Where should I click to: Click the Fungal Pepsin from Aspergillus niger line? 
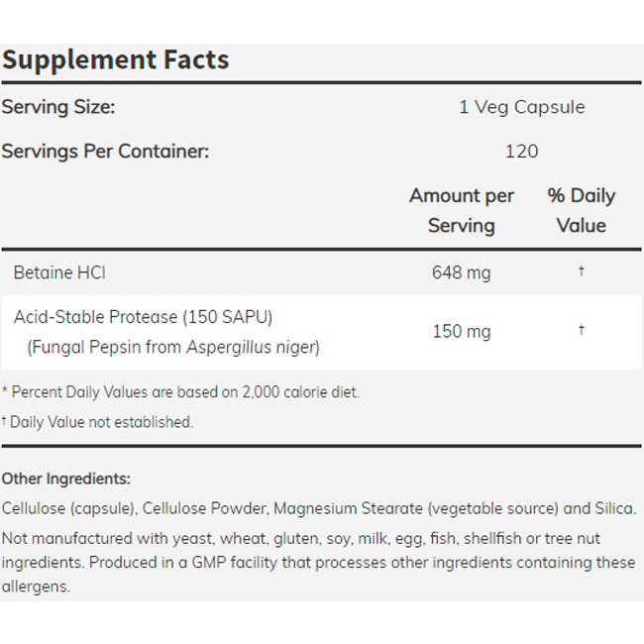click(x=173, y=347)
